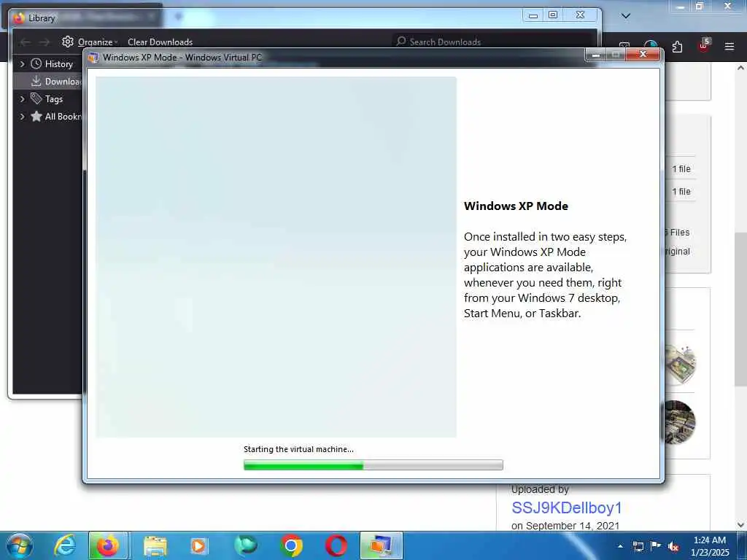
Task: Click 'on September 14, 2021' text
Action: 565,526
